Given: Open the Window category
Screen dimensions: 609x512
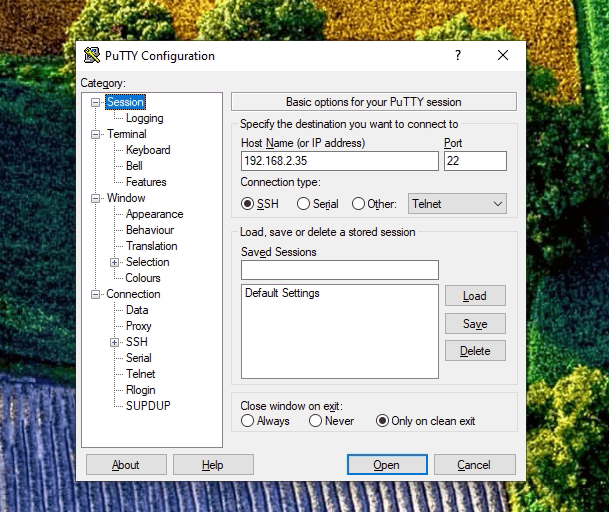Looking at the screenshot, I should (126, 198).
